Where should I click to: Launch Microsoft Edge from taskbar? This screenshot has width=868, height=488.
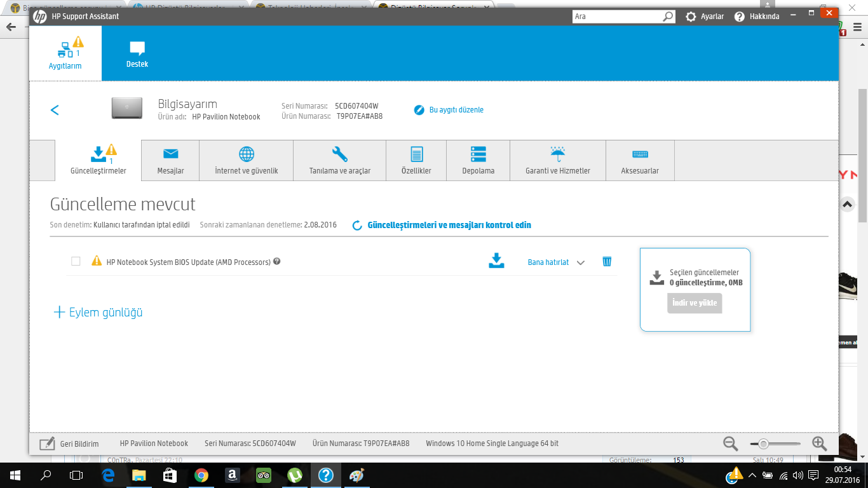click(108, 475)
